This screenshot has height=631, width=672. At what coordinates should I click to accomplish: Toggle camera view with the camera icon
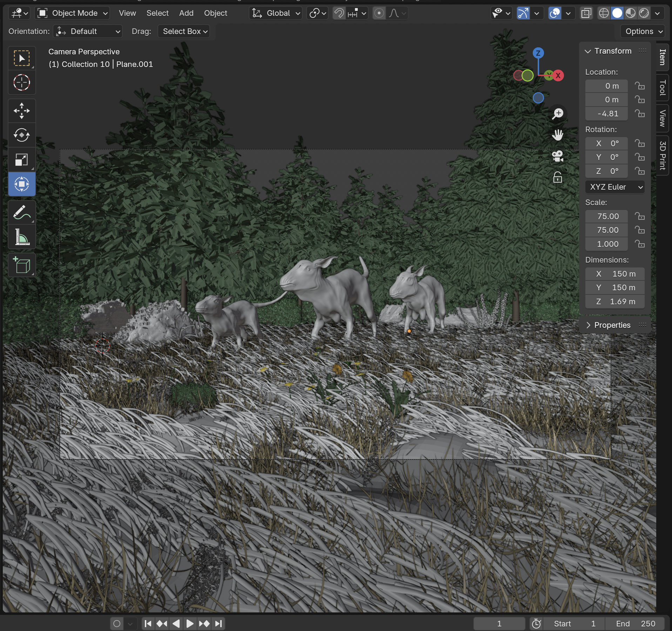[558, 156]
